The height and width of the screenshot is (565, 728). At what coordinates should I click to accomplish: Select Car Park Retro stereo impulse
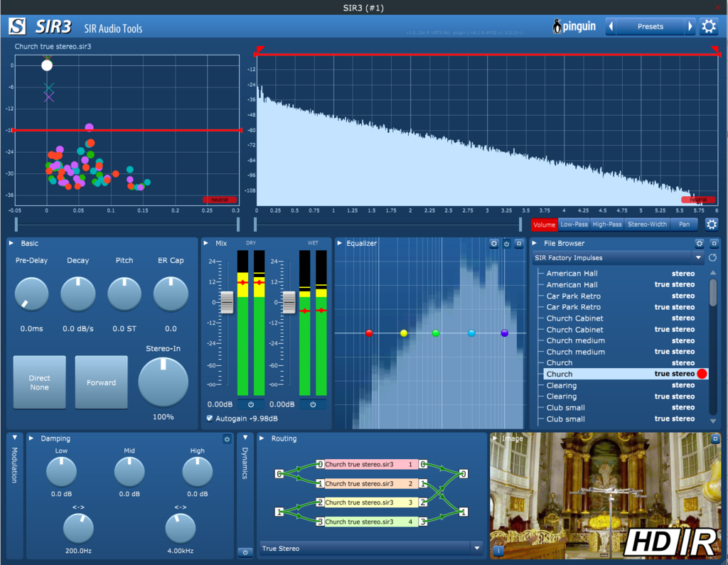[x=622, y=296]
